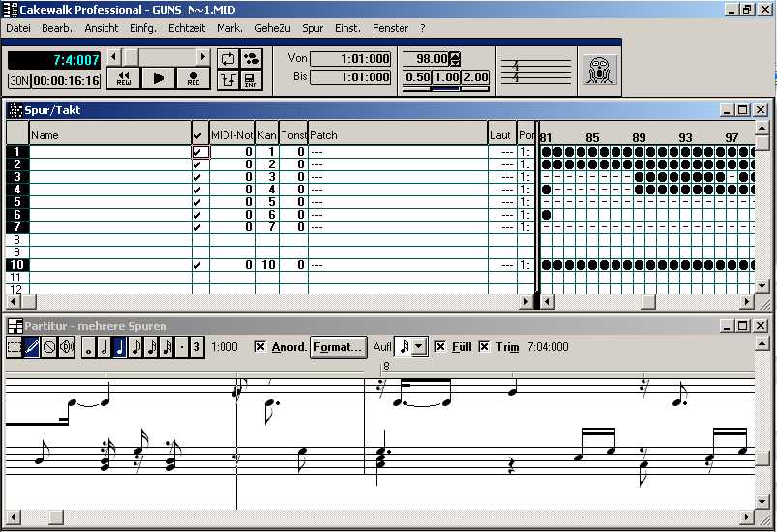Image resolution: width=777 pixels, height=532 pixels.
Task: Click the Spur/Takt window title icon
Action: point(15,110)
